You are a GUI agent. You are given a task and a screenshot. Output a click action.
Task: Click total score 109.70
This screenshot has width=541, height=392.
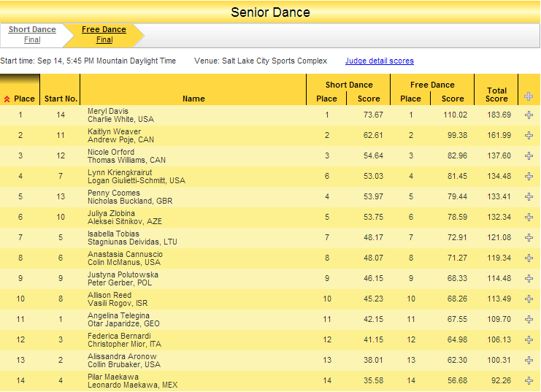pyautogui.click(x=499, y=319)
